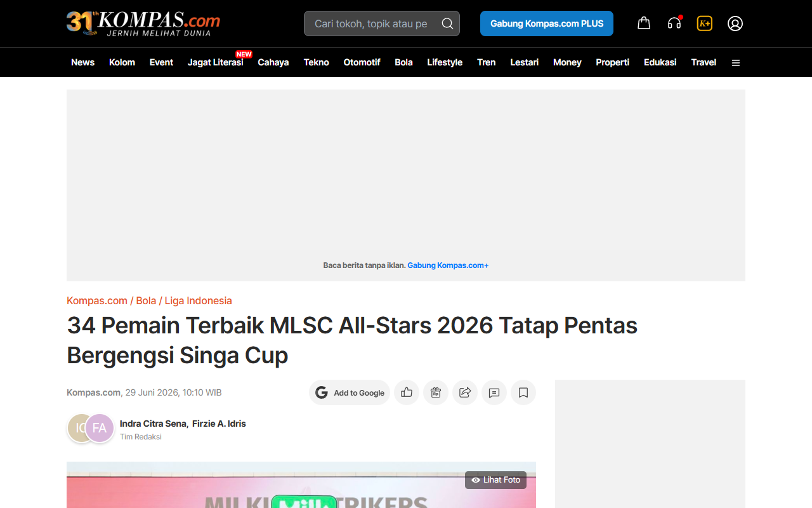Open the Edukasi section
Viewport: 812px width, 508px height.
tap(660, 62)
